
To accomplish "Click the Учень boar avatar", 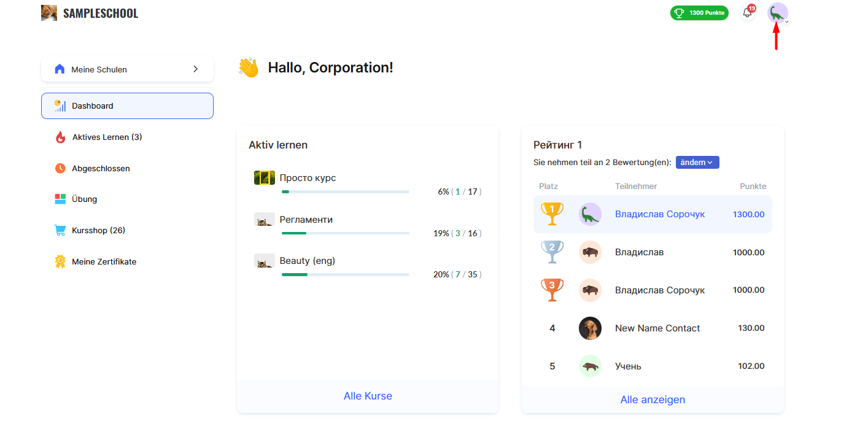I will point(590,366).
